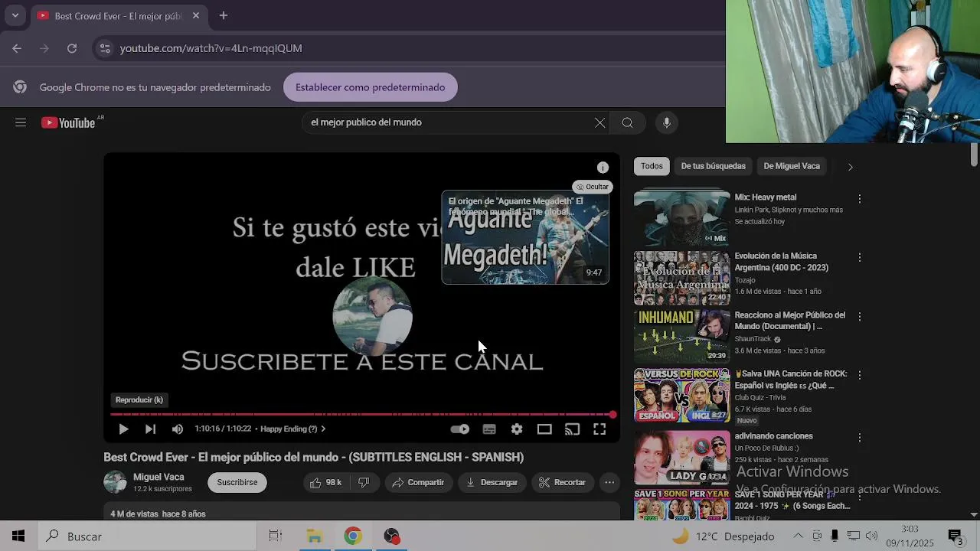Viewport: 980px width, 551px height.
Task: Open Chrome from the taskbar
Action: coord(353,536)
